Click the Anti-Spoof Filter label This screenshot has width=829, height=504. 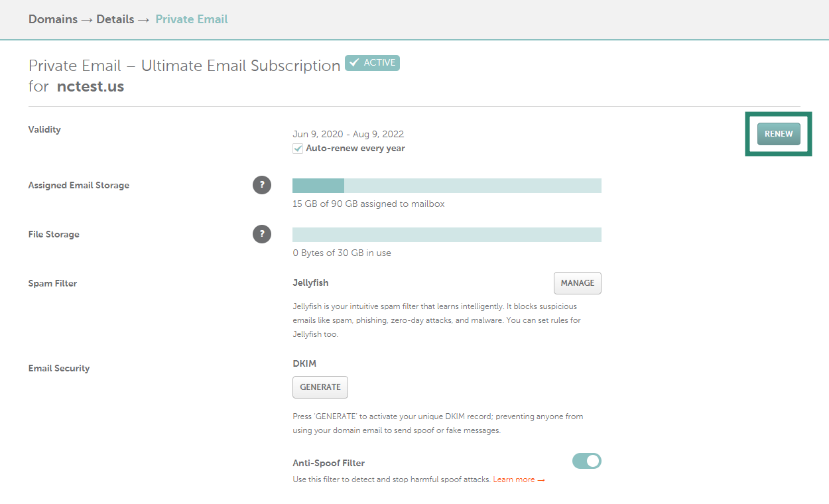click(x=329, y=464)
